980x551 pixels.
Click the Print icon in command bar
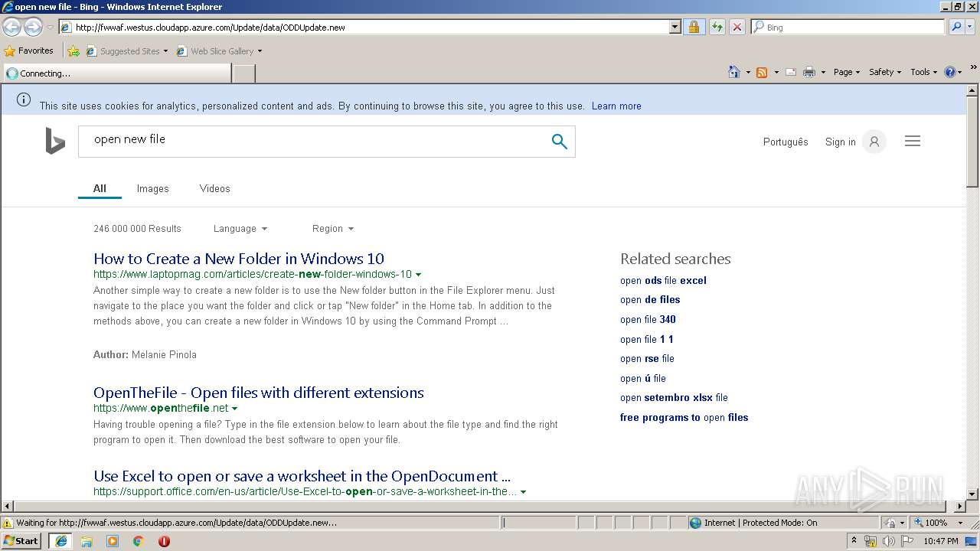tap(808, 72)
